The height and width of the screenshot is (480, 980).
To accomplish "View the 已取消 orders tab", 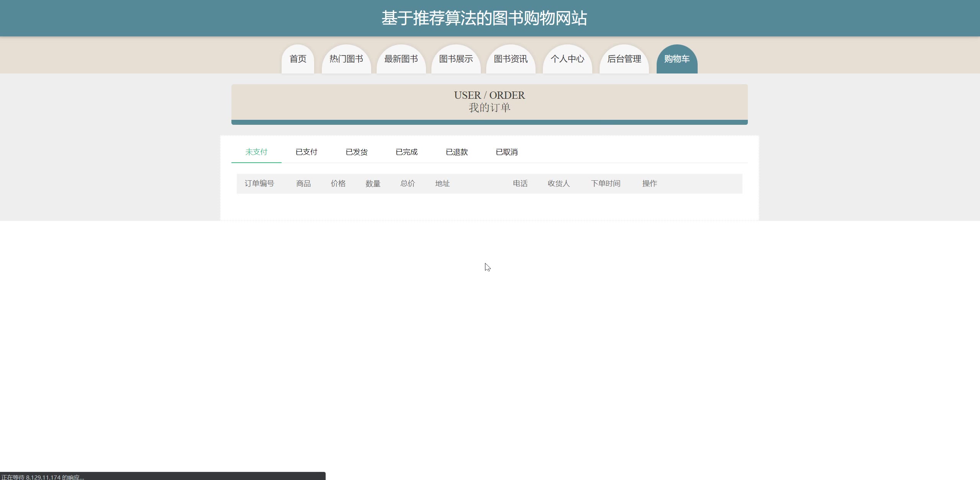I will pyautogui.click(x=506, y=152).
